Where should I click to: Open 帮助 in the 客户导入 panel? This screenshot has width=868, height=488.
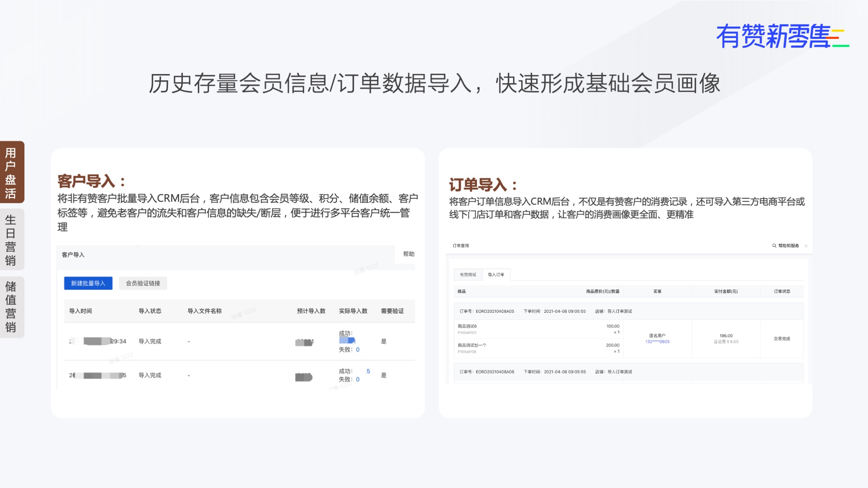pos(409,254)
